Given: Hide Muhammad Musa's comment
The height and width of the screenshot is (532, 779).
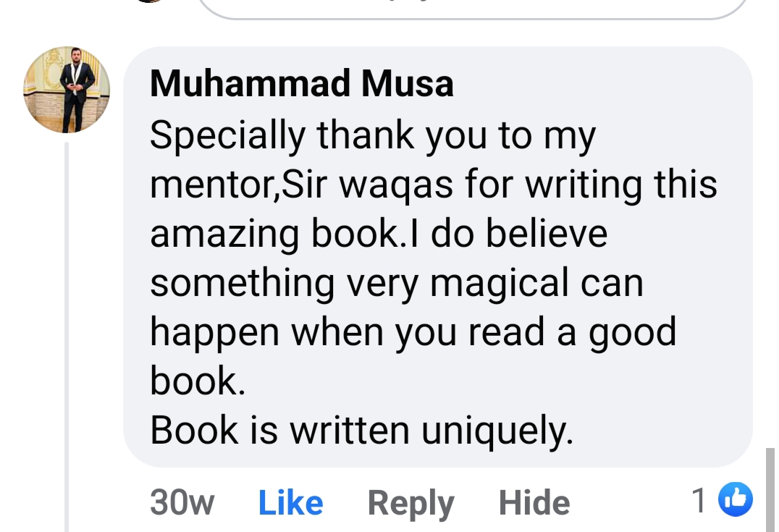Looking at the screenshot, I should coord(534,503).
